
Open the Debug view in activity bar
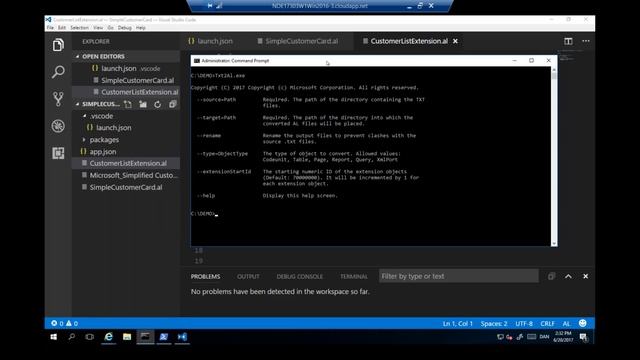coord(58,126)
